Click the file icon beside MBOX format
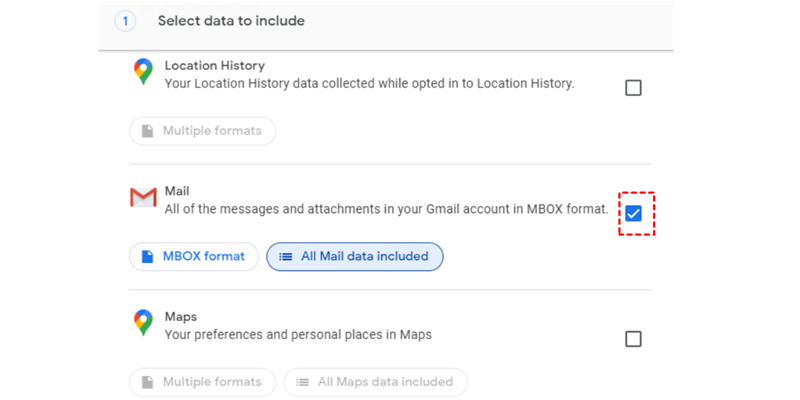 (x=148, y=256)
